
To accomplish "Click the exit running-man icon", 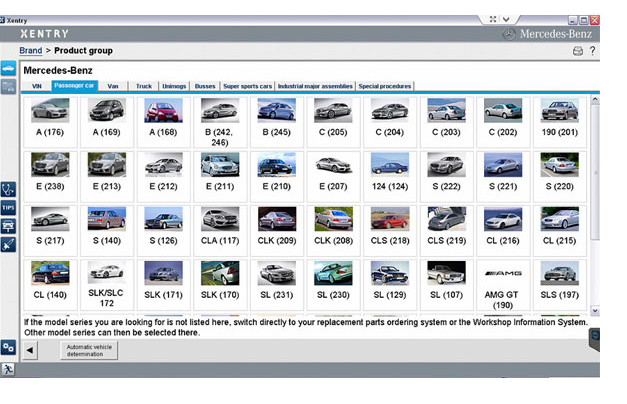I will [x=8, y=369].
